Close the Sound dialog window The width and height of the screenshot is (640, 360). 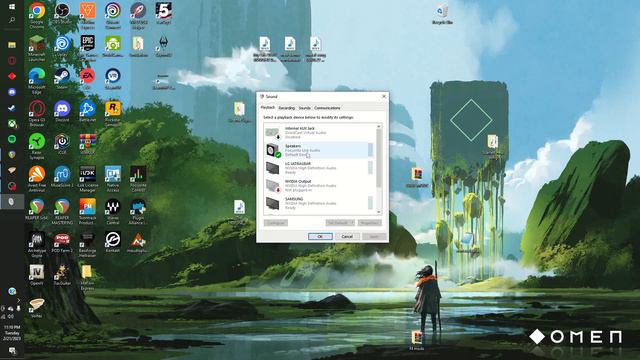click(x=383, y=96)
